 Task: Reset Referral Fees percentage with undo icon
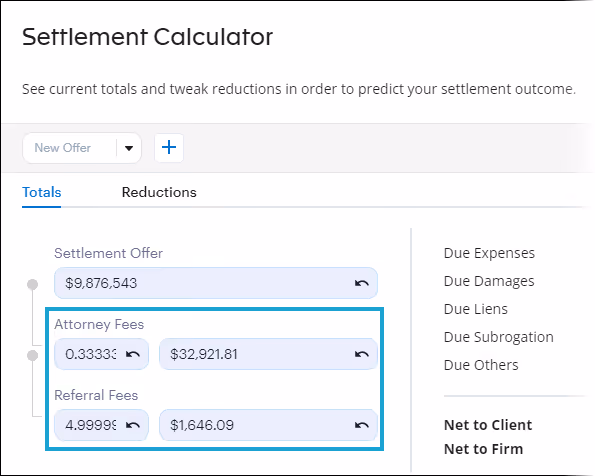(133, 425)
